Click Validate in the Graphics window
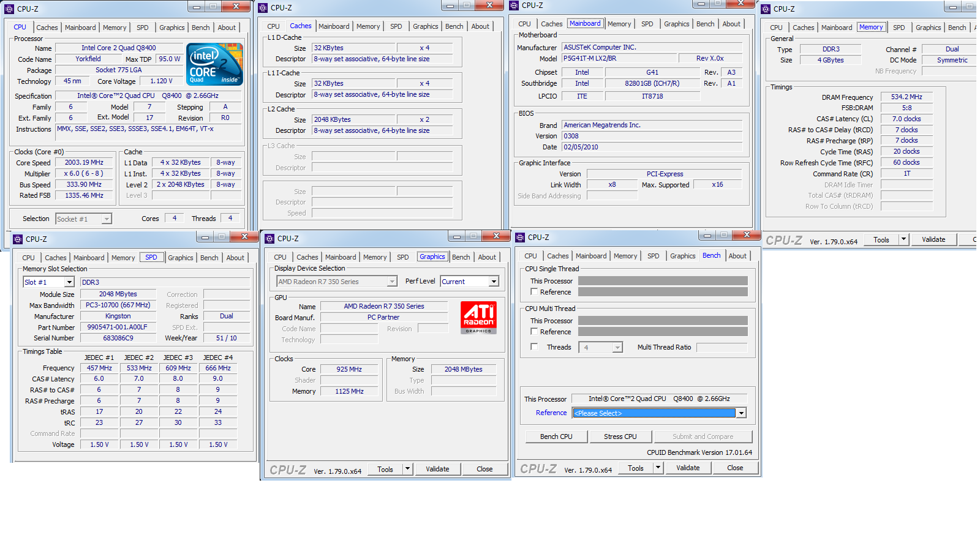The height and width of the screenshot is (551, 980). [437, 469]
